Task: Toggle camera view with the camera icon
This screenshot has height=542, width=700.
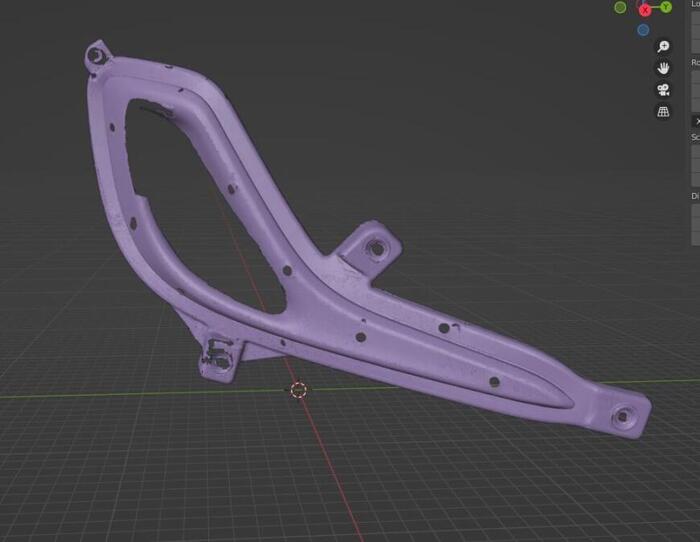Action: pyautogui.click(x=663, y=90)
